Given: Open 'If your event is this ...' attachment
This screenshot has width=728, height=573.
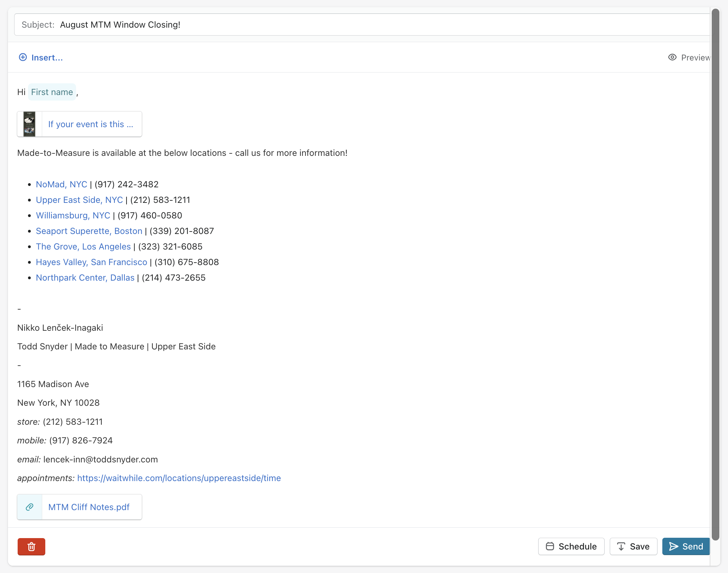Looking at the screenshot, I should (x=80, y=124).
